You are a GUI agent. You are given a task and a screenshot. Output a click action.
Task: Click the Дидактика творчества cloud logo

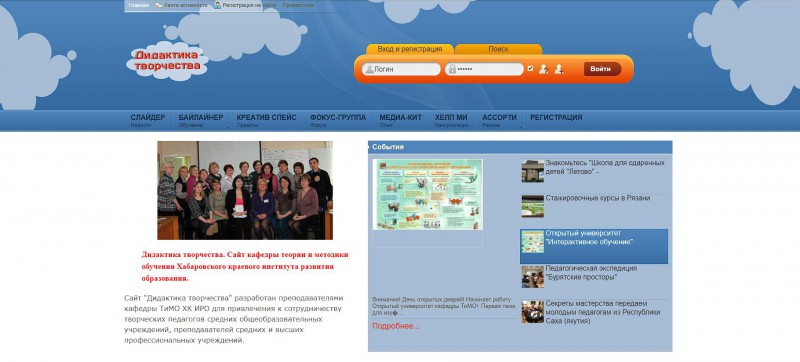(x=167, y=62)
